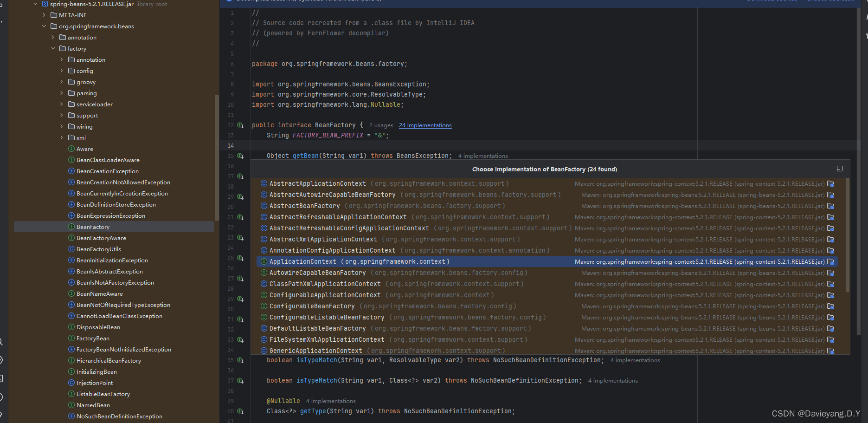Image resolution: width=868 pixels, height=423 pixels.
Task: Click project tree vertical scrollbar
Action: pos(217,158)
